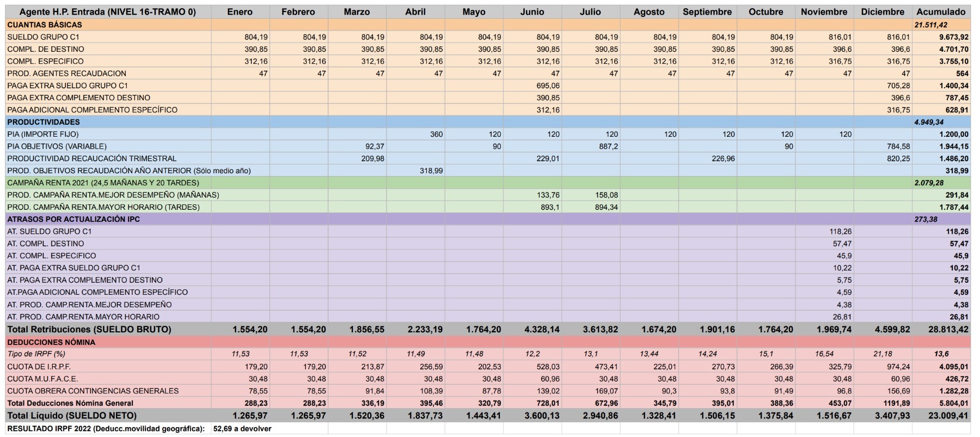The height and width of the screenshot is (437, 980).
Task: Click the June gross salary 4.328,14 cell
Action: click(541, 329)
